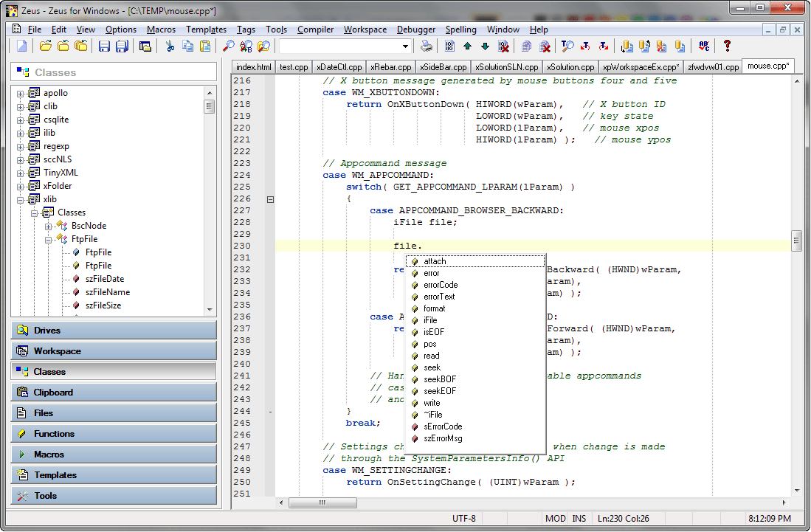
Task: Switch to the xRebar.cpp tab
Action: [x=392, y=66]
